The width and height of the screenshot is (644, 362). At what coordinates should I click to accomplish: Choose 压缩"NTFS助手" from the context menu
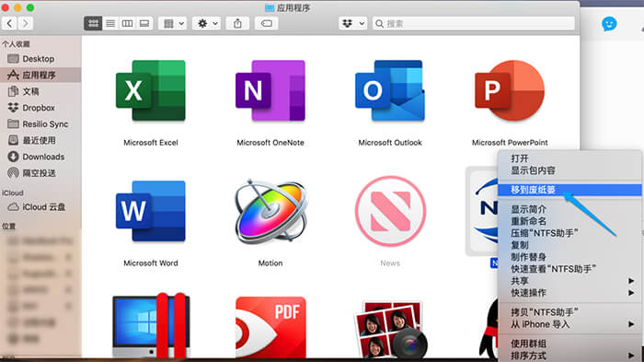click(569, 233)
